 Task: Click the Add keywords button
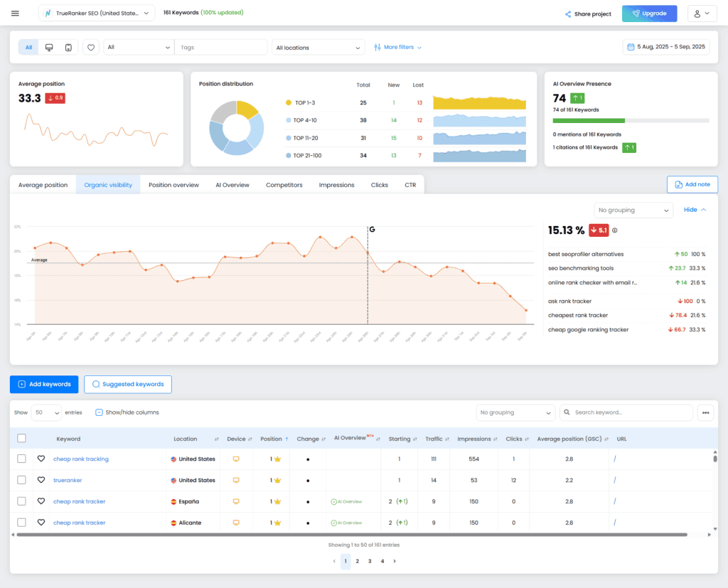coord(43,384)
